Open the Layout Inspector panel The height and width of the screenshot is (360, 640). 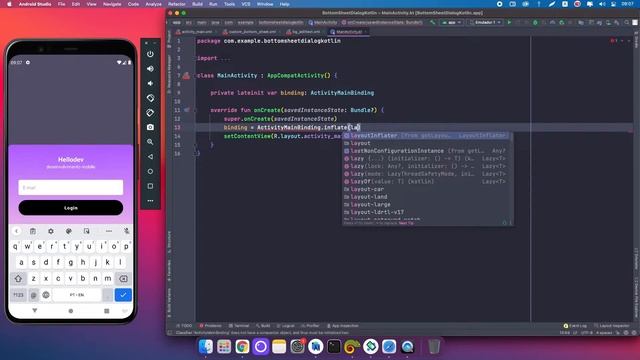pyautogui.click(x=612, y=326)
